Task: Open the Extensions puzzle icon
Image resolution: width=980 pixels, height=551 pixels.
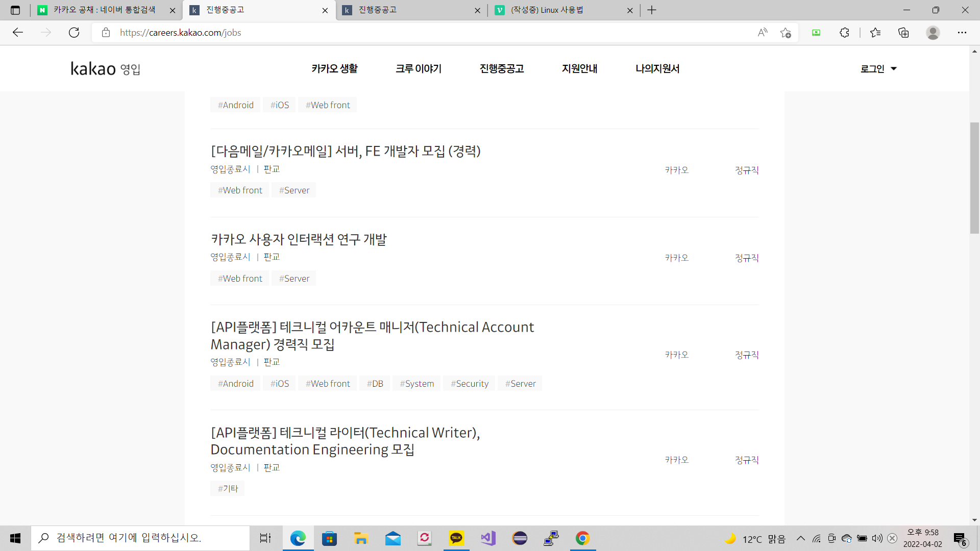Action: pyautogui.click(x=844, y=33)
